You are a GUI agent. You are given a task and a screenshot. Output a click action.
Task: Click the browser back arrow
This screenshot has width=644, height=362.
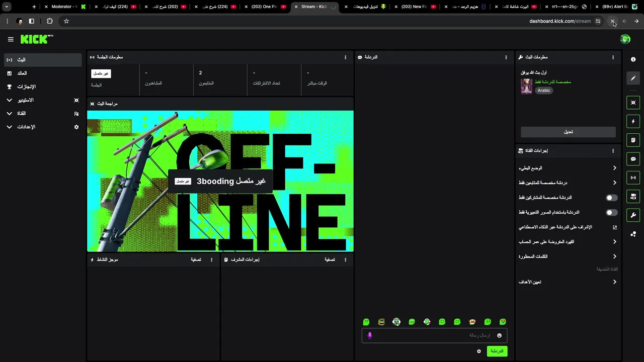pos(636,21)
